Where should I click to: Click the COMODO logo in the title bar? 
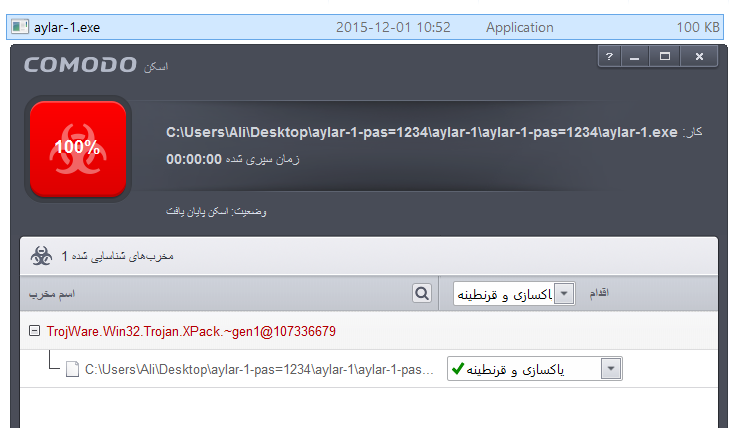pyautogui.click(x=80, y=65)
